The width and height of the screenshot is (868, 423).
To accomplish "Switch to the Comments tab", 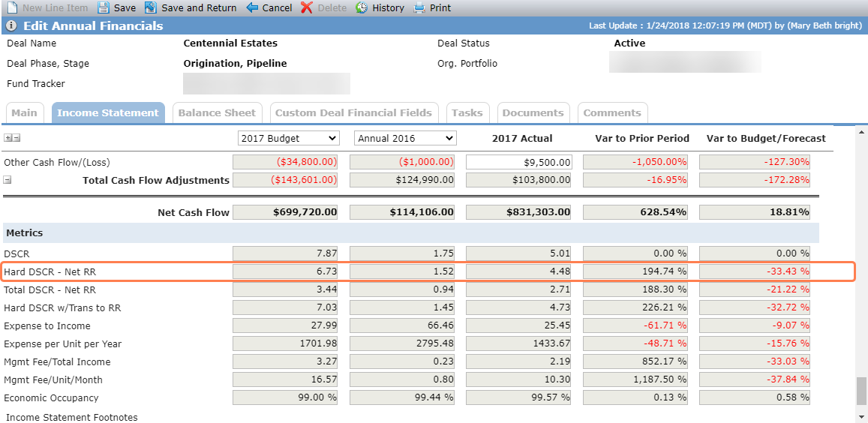I will pyautogui.click(x=612, y=113).
